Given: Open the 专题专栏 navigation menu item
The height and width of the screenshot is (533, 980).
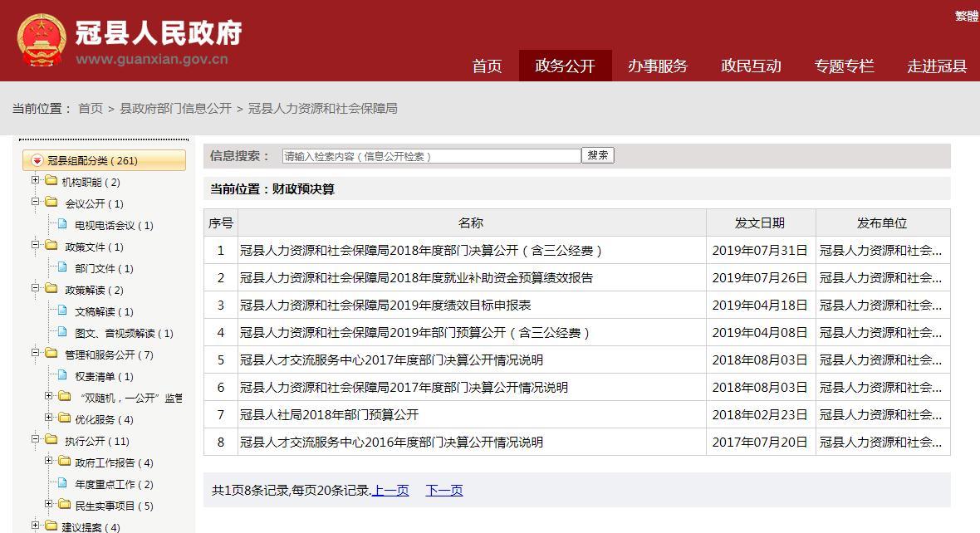Looking at the screenshot, I should [x=844, y=66].
